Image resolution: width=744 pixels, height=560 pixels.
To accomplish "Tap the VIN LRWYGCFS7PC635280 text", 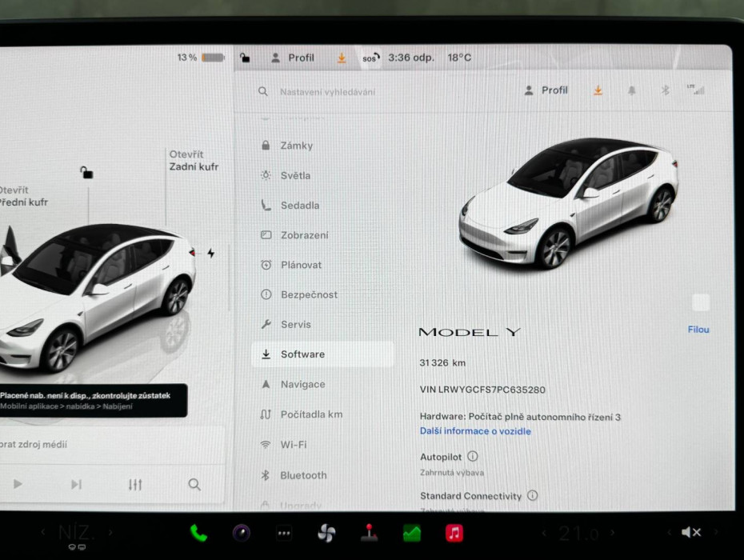I will [482, 390].
